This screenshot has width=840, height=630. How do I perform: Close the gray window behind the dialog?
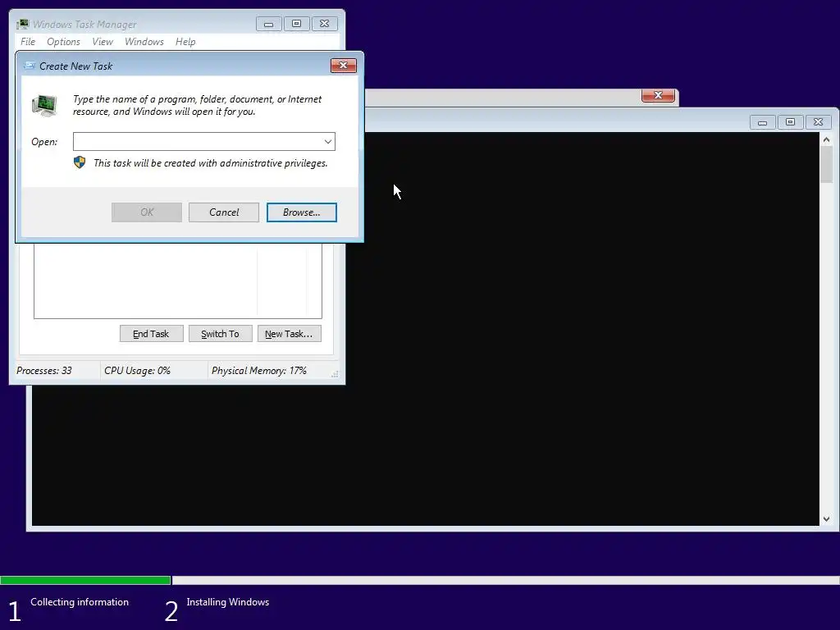pos(658,95)
